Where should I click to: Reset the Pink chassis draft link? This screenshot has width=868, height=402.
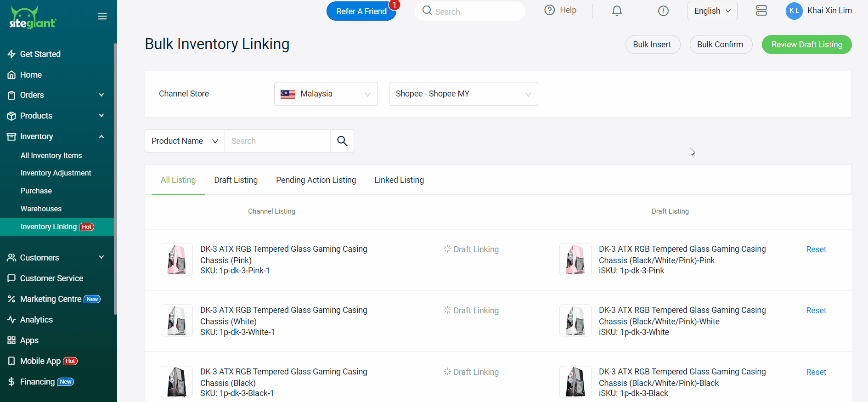[x=816, y=249]
